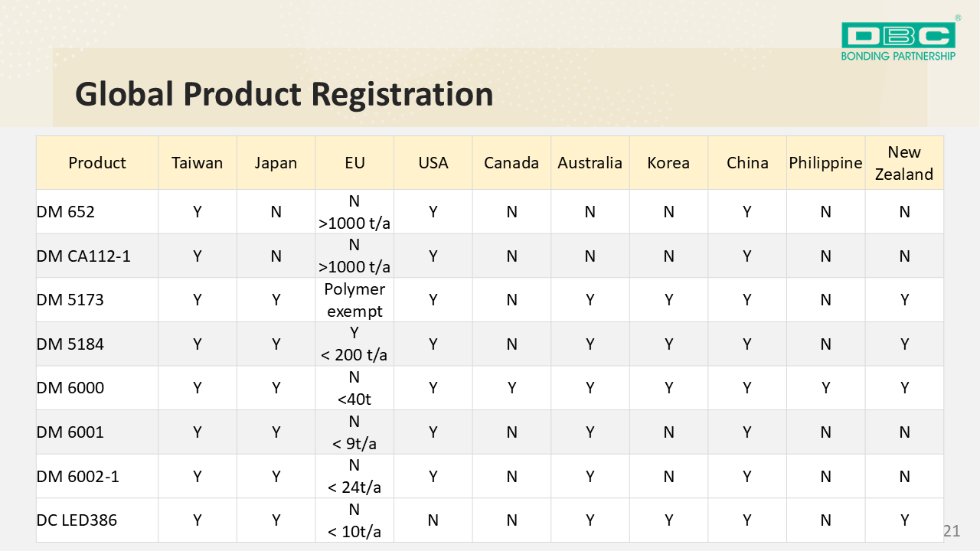Viewport: 980px width, 551px height.
Task: Click the DM 6001 product cell
Action: tap(70, 432)
